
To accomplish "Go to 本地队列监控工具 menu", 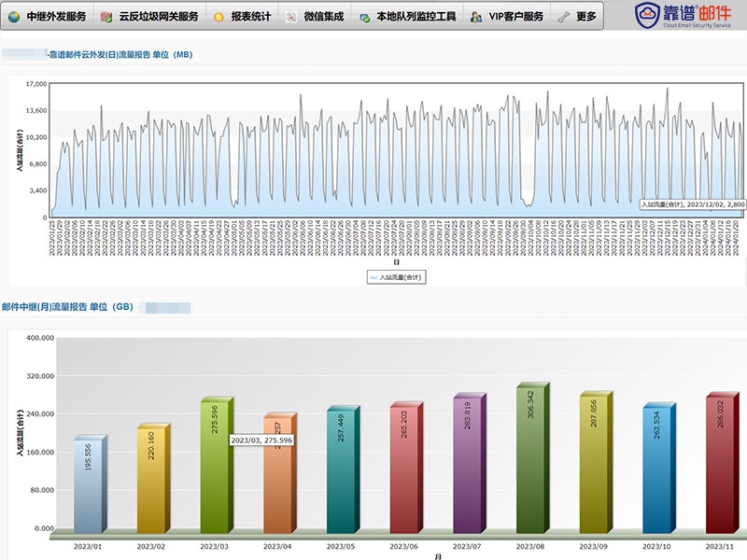I will point(416,17).
